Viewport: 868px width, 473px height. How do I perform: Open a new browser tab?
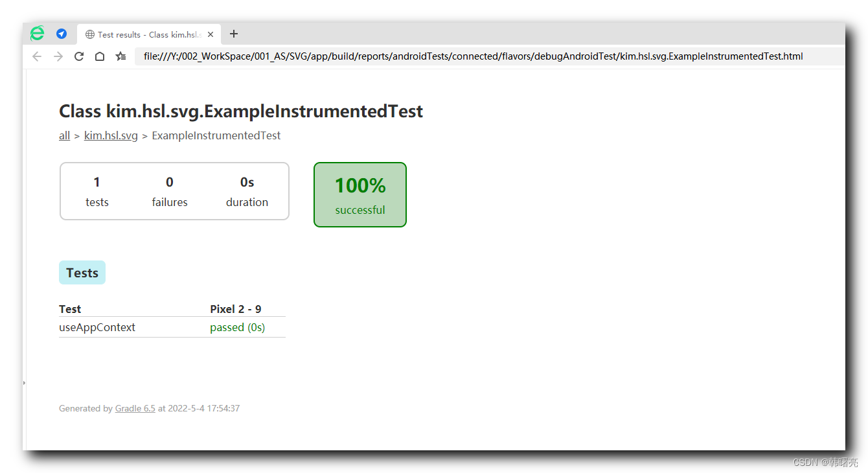(234, 34)
